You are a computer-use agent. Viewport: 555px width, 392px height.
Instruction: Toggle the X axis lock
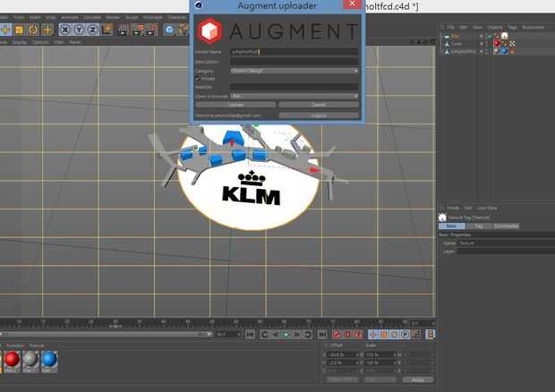[65, 30]
